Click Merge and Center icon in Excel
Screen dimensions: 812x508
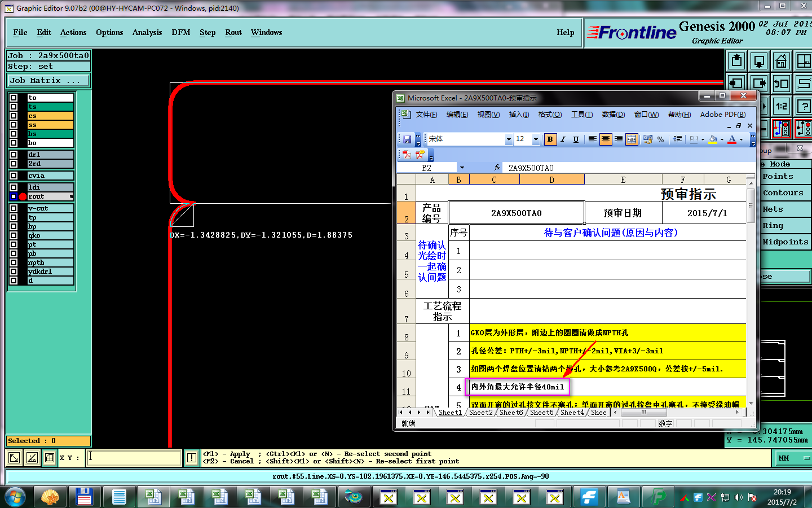(632, 139)
